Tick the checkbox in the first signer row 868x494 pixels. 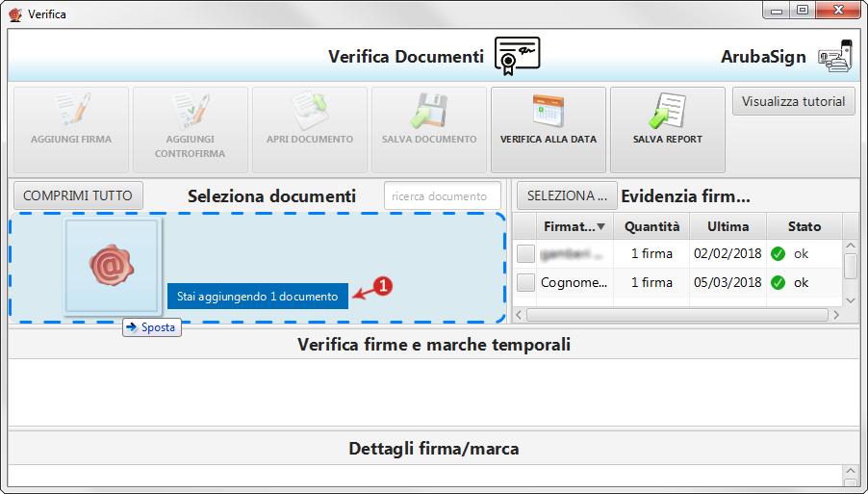pyautogui.click(x=525, y=254)
